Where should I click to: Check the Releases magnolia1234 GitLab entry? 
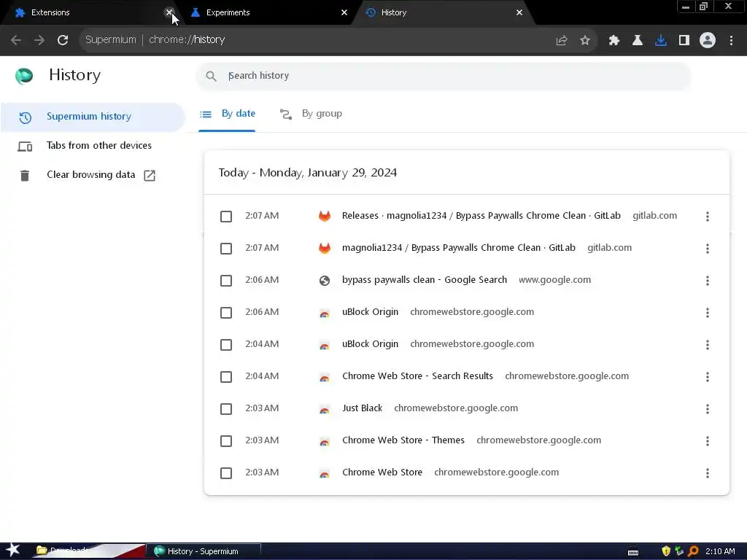pyautogui.click(x=226, y=216)
